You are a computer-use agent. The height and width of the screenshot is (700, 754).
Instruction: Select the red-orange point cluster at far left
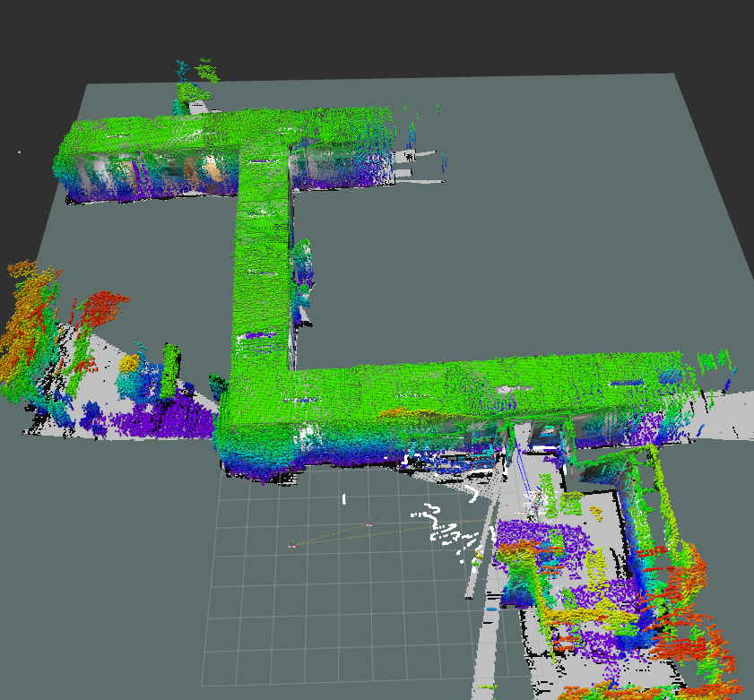[27, 314]
